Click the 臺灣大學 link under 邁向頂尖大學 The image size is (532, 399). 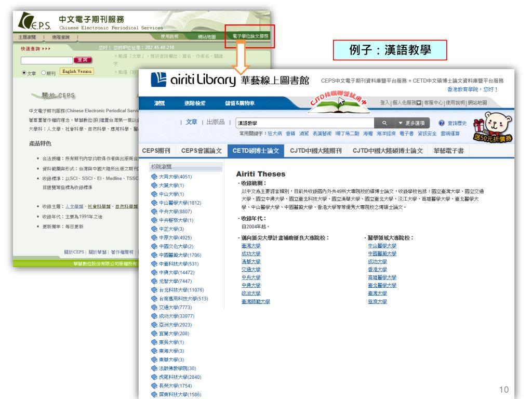point(251,246)
